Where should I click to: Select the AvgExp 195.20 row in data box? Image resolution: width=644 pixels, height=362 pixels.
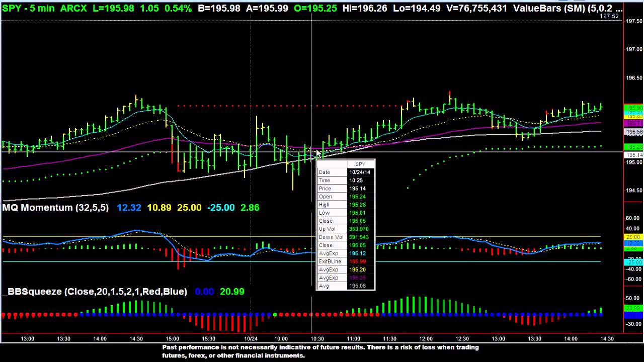tap(346, 269)
